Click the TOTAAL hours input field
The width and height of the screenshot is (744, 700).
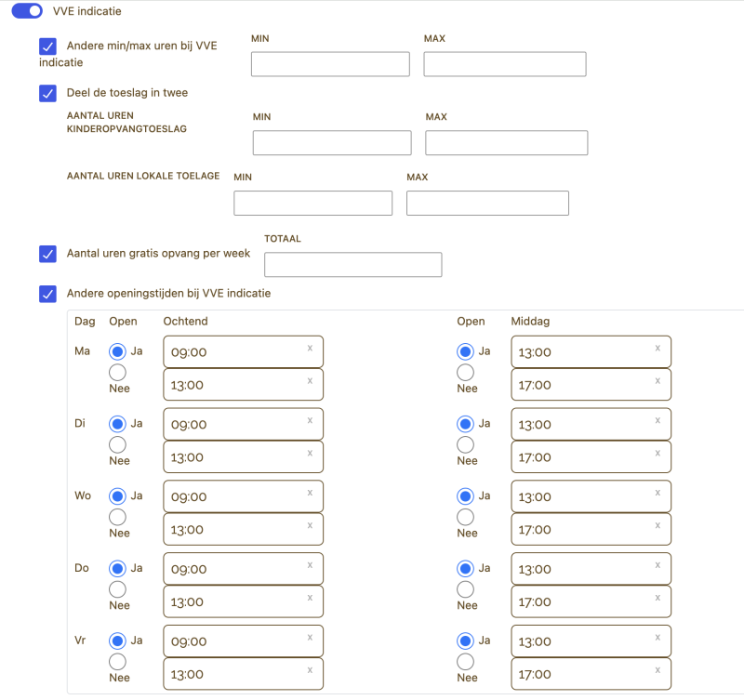[352, 265]
